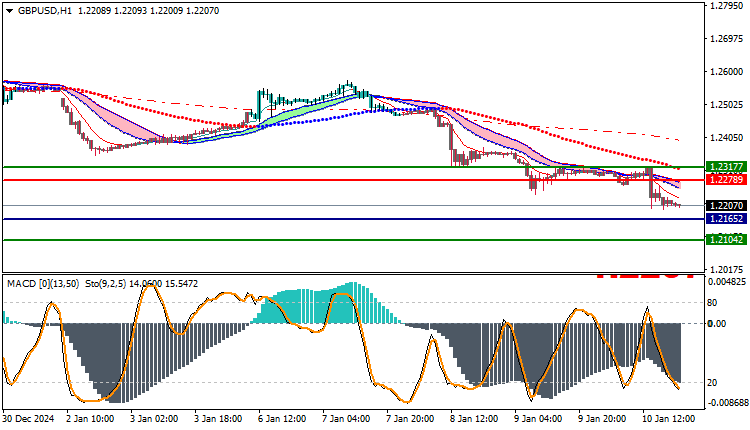Click the 30 Dec 2024 time label
The width and height of the screenshot is (750, 430).
[x=29, y=419]
